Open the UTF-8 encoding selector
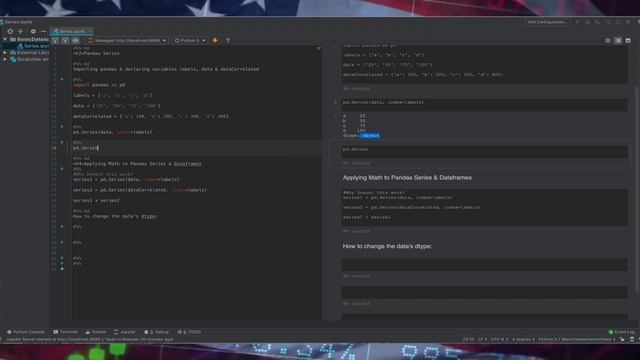640x360 pixels. pos(499,339)
